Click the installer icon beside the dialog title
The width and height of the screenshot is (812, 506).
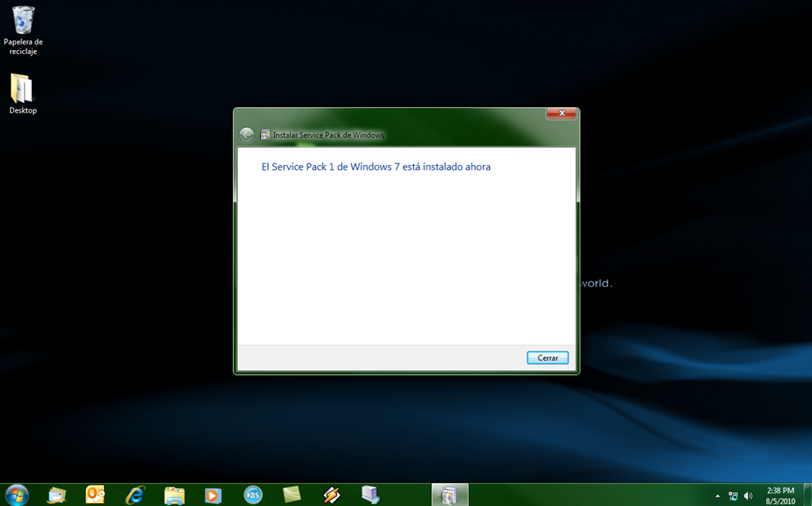coord(266,135)
